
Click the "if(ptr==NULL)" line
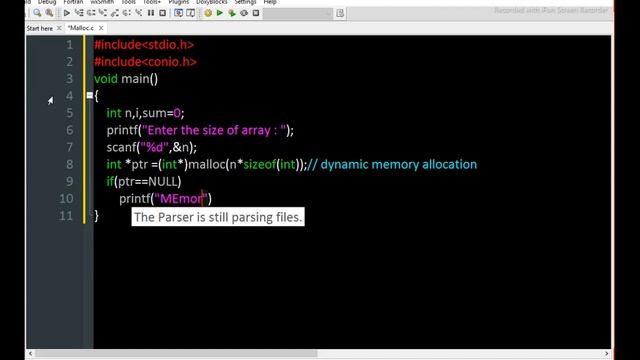[x=144, y=182]
